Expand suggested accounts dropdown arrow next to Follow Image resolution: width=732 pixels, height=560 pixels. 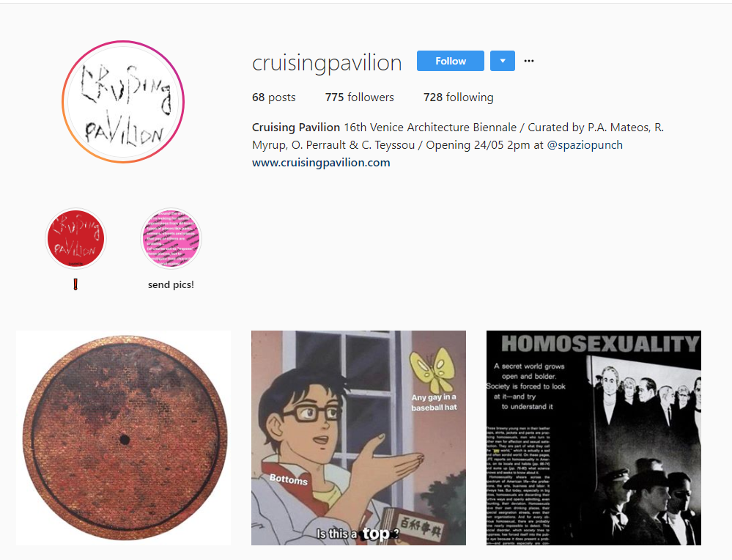[503, 61]
